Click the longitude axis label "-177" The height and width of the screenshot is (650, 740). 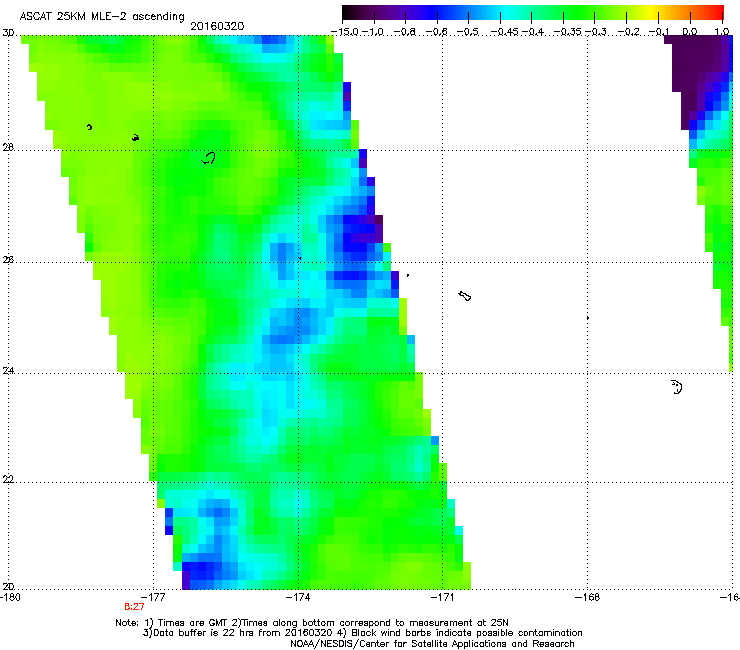pyautogui.click(x=154, y=597)
